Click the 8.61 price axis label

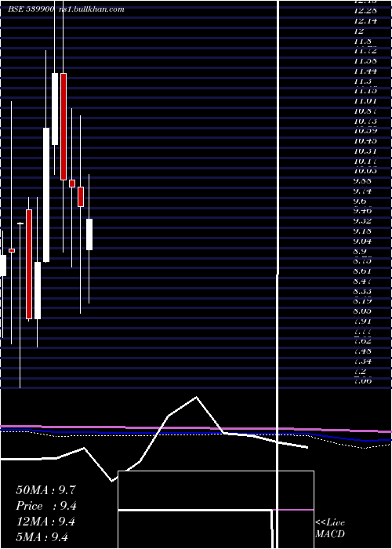click(362, 271)
